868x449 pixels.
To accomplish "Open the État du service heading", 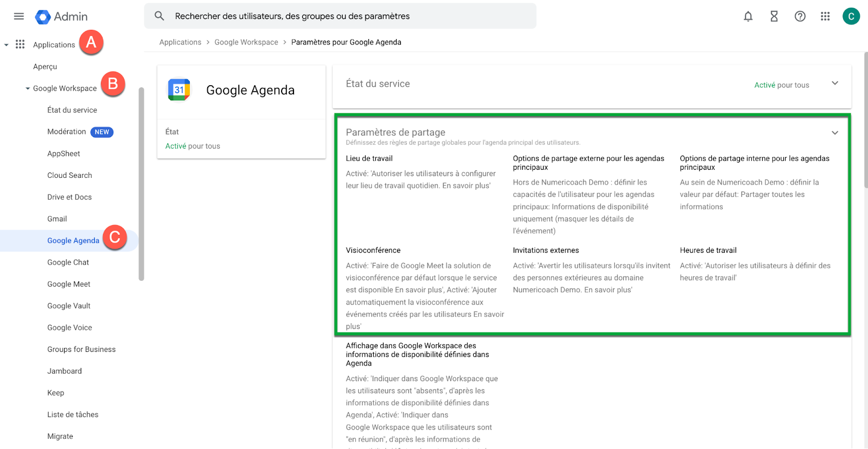I will point(378,84).
